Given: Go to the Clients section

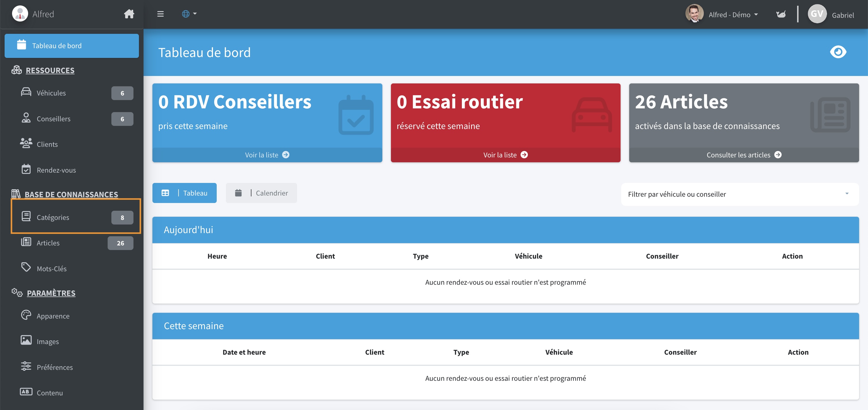Looking at the screenshot, I should point(47,145).
